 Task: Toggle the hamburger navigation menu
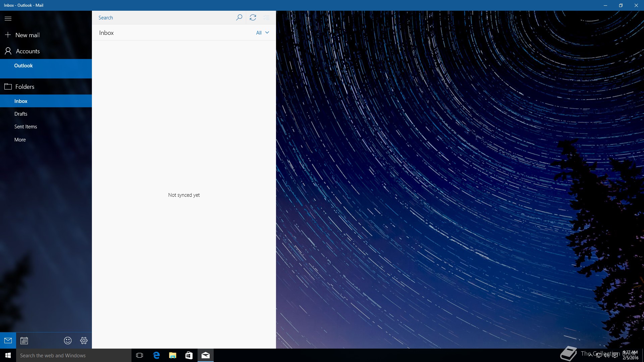8,19
